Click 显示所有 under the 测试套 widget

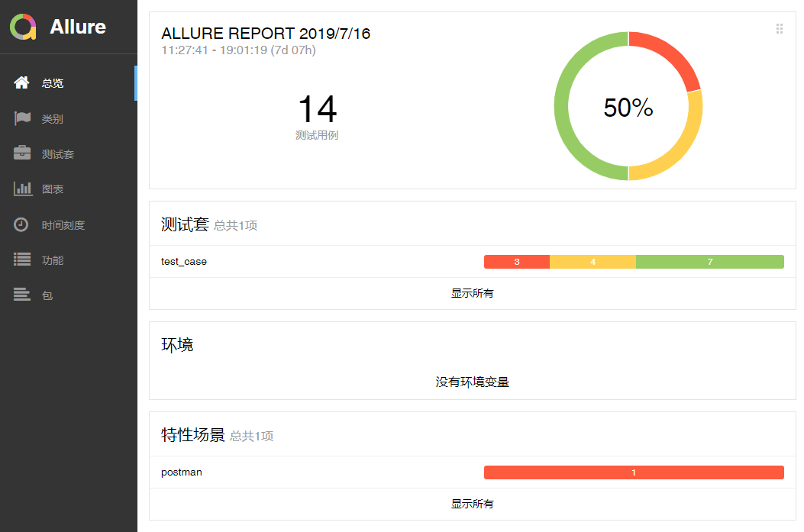[x=473, y=293]
